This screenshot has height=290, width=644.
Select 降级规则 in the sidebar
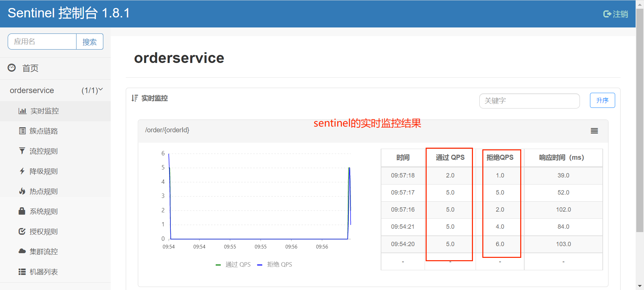click(55, 171)
